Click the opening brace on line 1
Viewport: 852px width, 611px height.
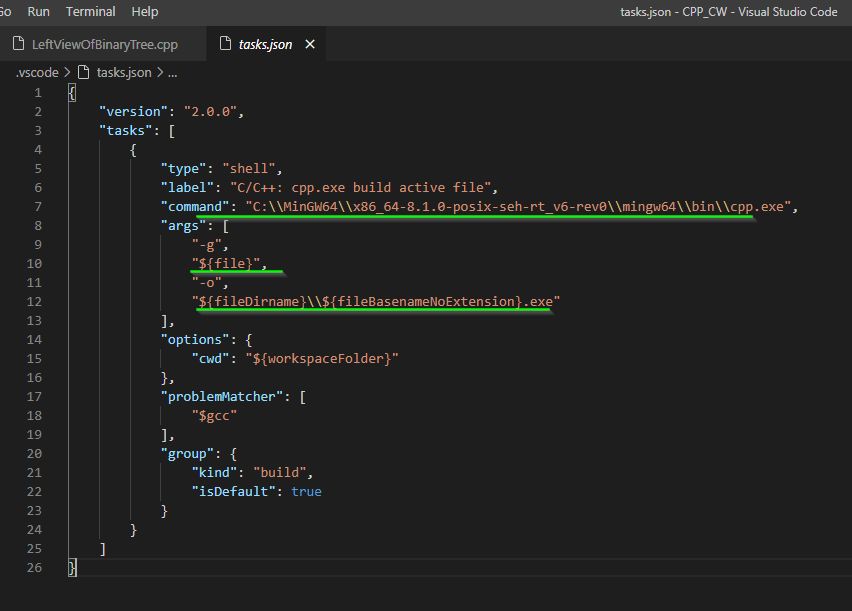coord(72,93)
